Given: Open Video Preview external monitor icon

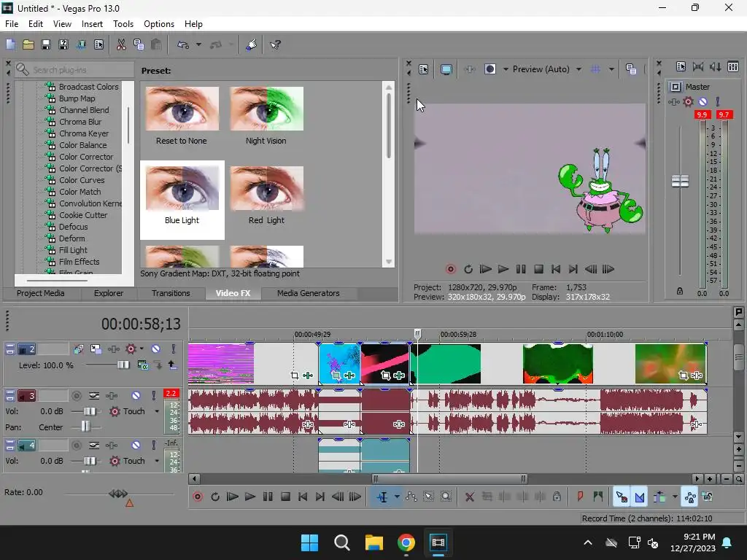Looking at the screenshot, I should point(446,69).
